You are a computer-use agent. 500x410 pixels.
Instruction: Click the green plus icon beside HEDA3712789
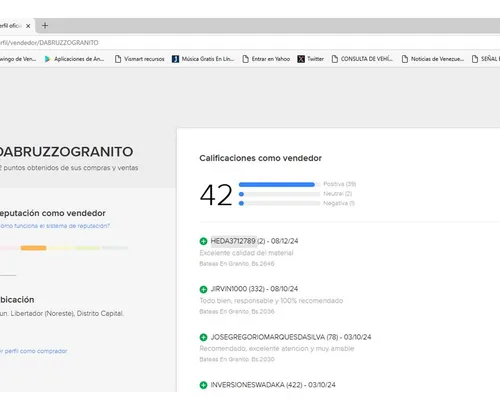tap(203, 241)
